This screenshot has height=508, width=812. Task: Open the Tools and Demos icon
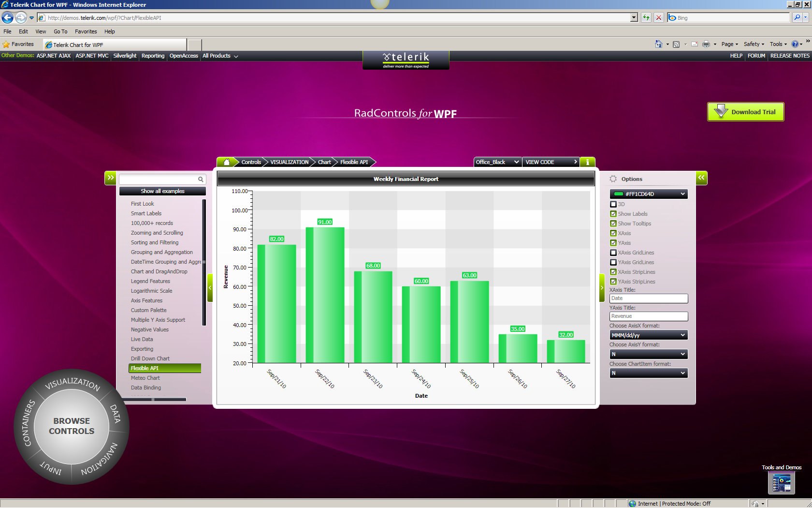click(x=782, y=483)
